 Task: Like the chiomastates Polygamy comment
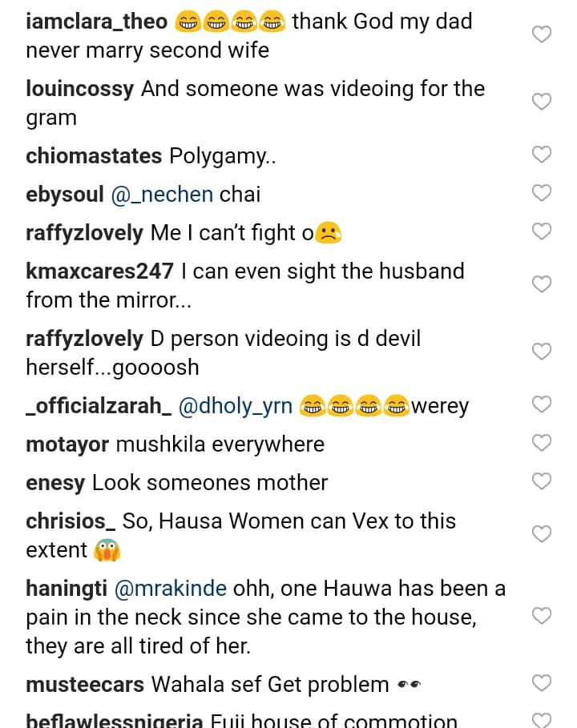point(543,155)
